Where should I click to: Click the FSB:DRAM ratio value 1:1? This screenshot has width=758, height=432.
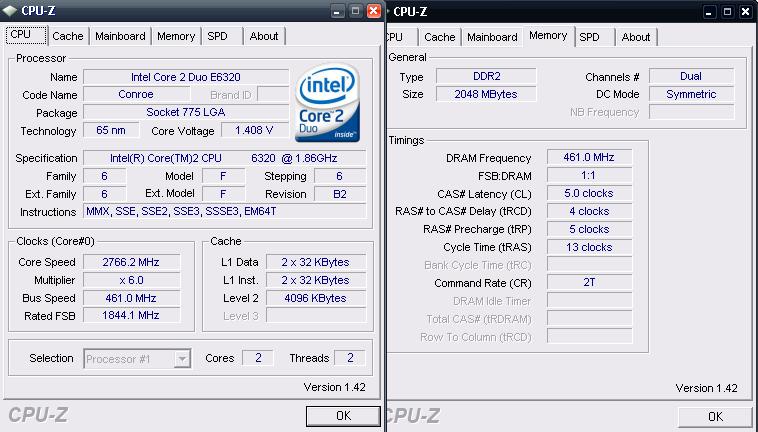point(589,175)
